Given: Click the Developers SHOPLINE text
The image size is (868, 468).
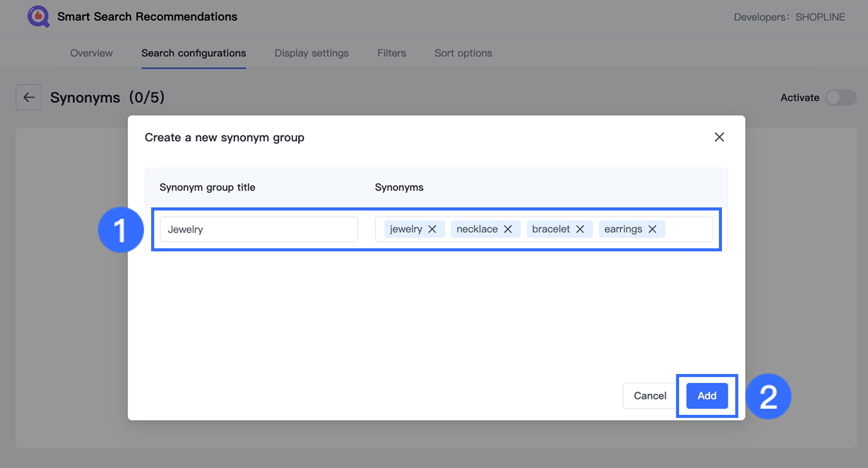Looking at the screenshot, I should pos(789,17).
